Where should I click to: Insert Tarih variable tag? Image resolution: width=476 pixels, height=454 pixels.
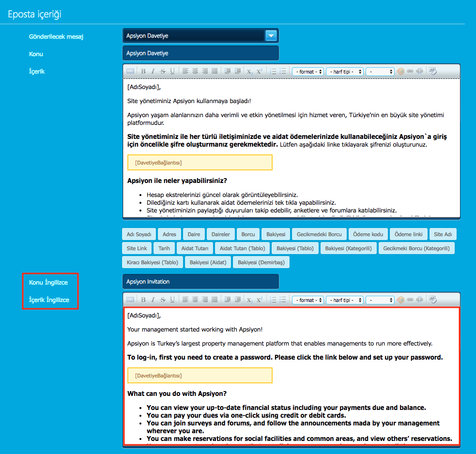coord(164,248)
